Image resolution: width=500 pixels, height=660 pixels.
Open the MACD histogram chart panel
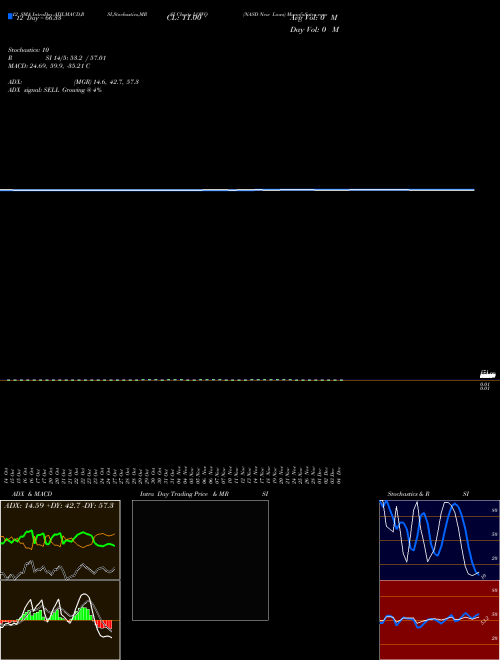(x=60, y=620)
